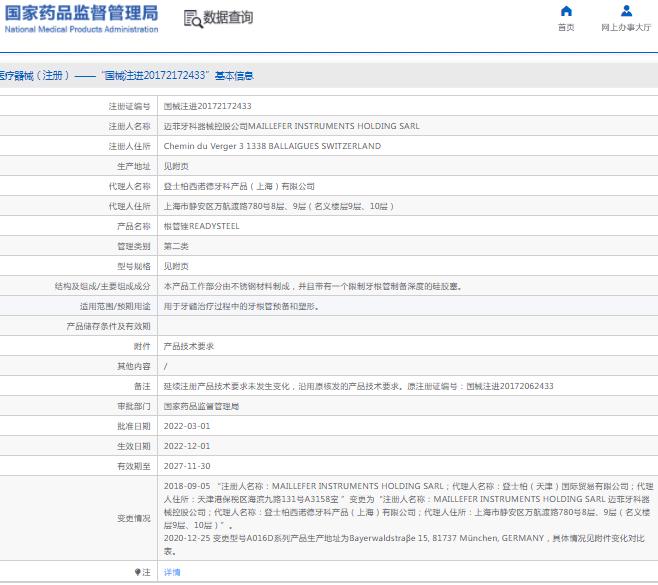
Task: Open the 详情 link
Action: pos(172,572)
